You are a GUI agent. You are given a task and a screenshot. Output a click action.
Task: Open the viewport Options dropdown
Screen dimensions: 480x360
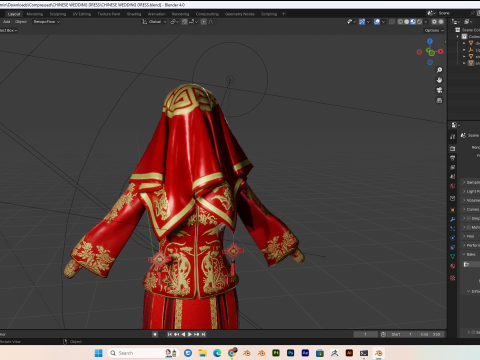434,30
